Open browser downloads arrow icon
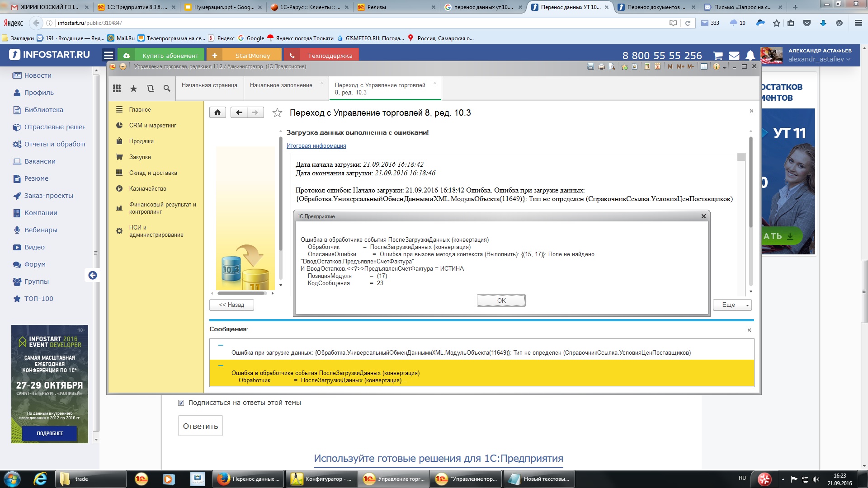Image resolution: width=868 pixels, height=488 pixels. [823, 23]
